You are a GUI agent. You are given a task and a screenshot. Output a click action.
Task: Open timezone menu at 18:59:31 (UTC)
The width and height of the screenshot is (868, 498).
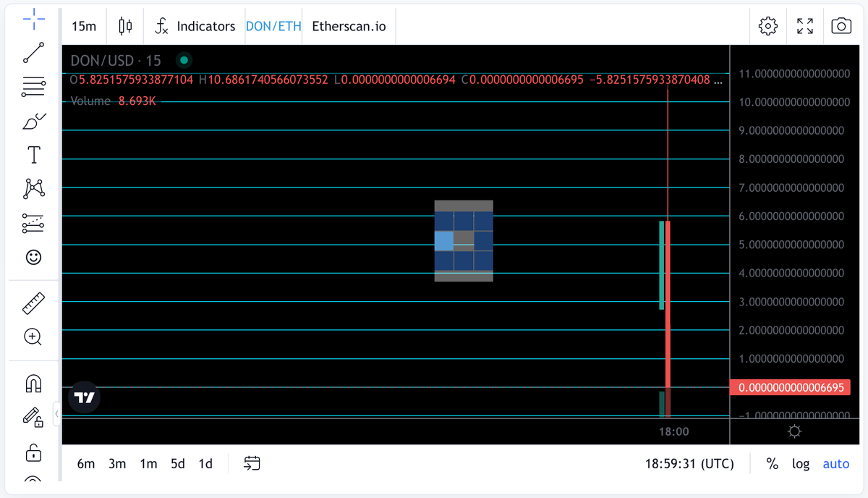point(689,464)
